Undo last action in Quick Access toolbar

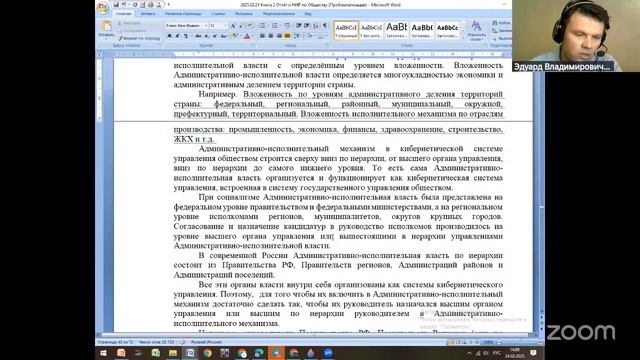tap(124, 4)
